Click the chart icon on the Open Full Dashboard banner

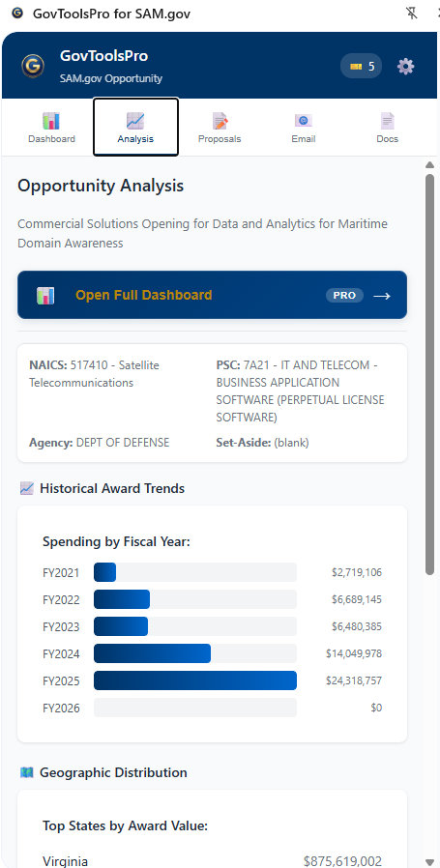(45, 295)
